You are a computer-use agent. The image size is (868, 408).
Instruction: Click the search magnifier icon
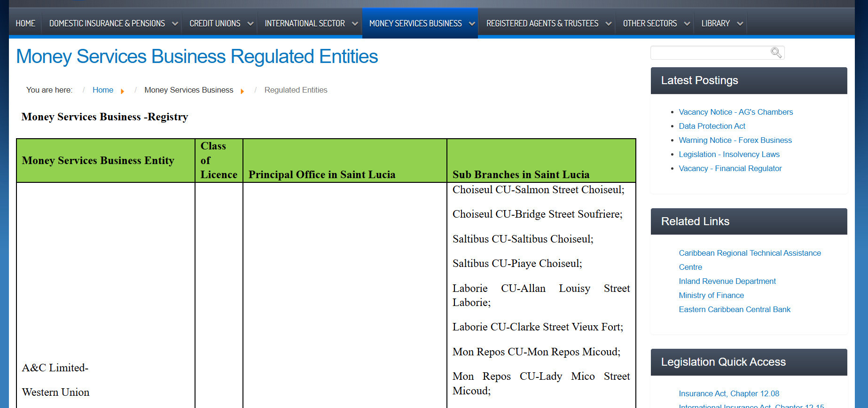pyautogui.click(x=776, y=53)
